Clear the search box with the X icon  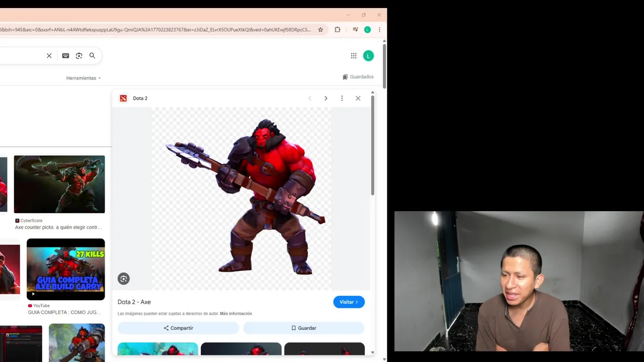point(49,56)
